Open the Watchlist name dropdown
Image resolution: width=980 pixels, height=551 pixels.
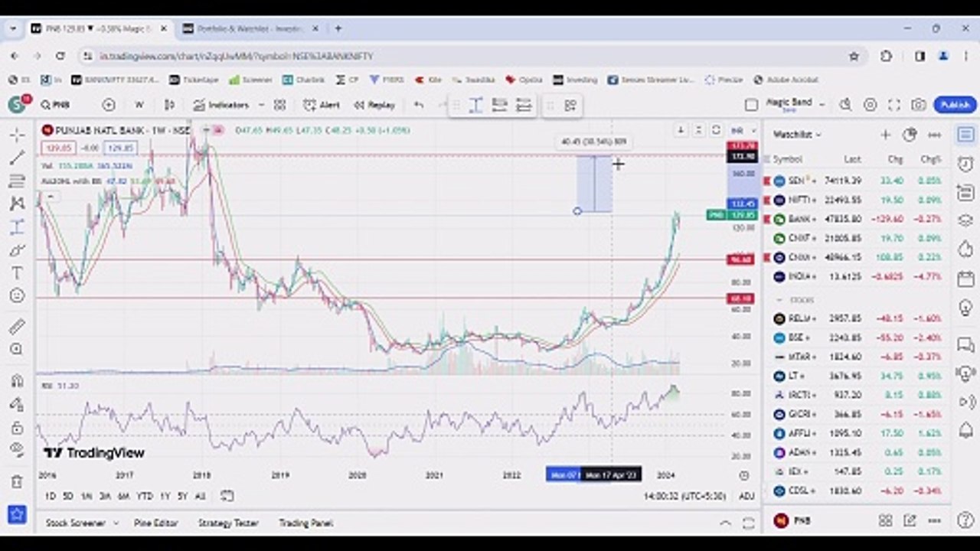pos(797,135)
